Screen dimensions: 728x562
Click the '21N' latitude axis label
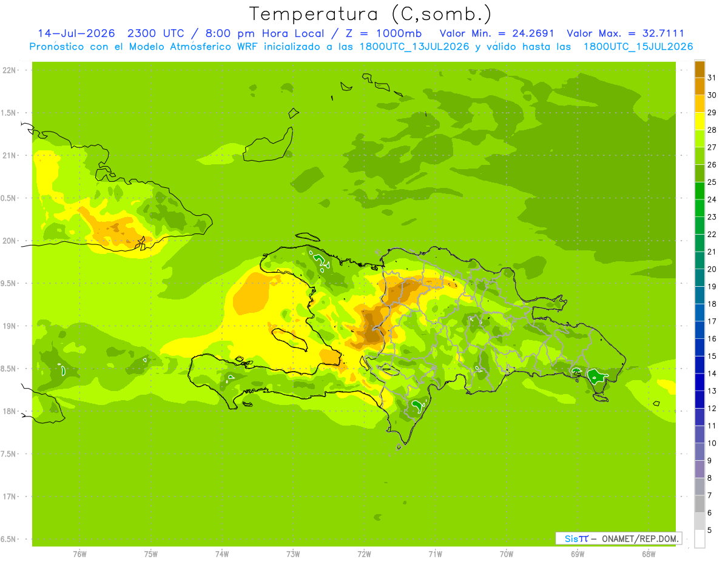pyautogui.click(x=10, y=155)
